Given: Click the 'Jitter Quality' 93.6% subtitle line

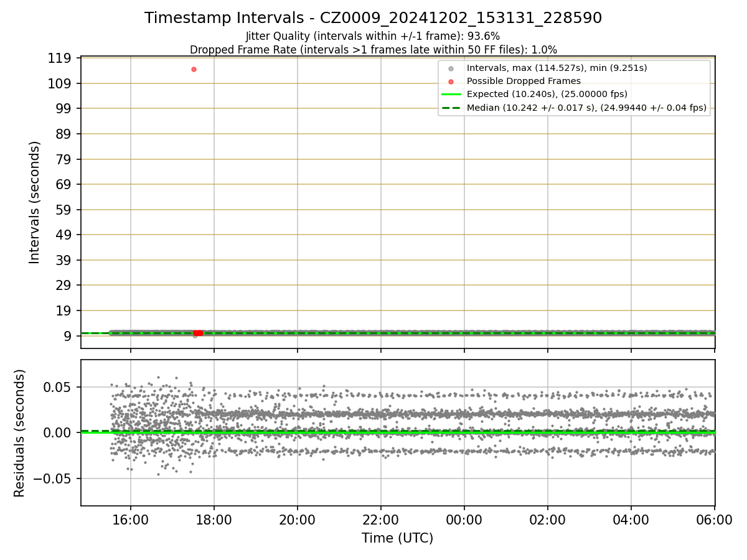Looking at the screenshot, I should point(373,36).
